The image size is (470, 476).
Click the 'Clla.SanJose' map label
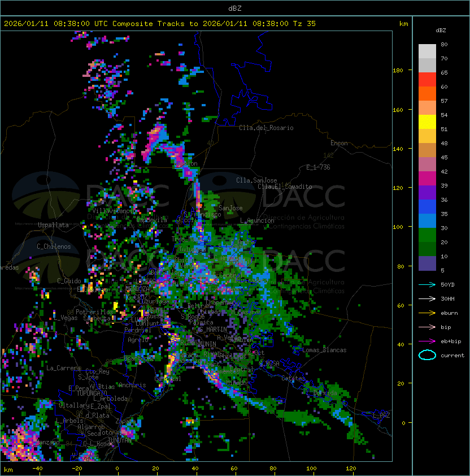pyautogui.click(x=256, y=180)
